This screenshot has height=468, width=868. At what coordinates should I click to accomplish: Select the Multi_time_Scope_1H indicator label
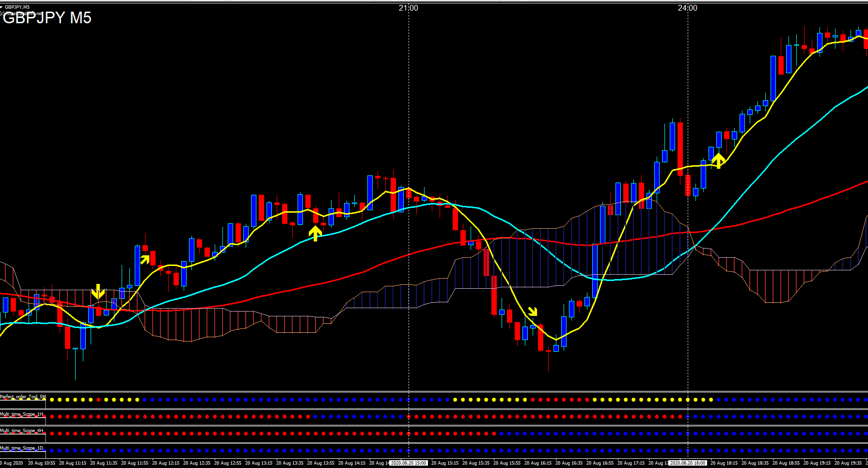pyautogui.click(x=22, y=414)
